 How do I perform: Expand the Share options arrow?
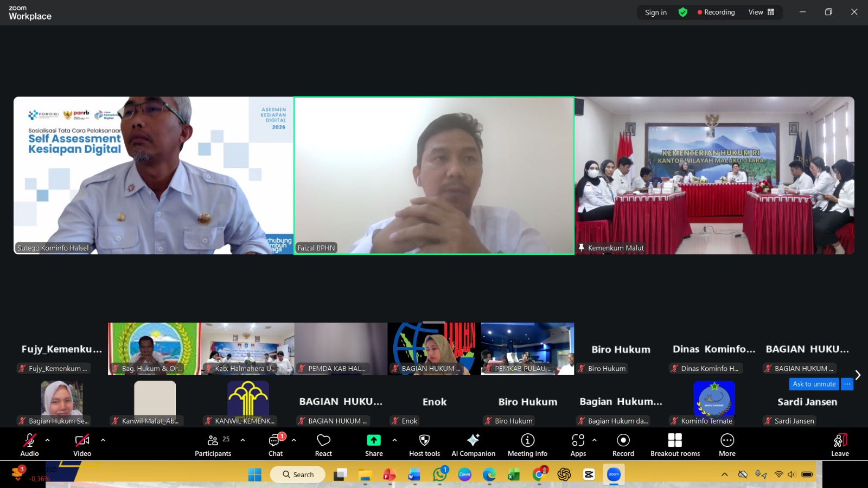pyautogui.click(x=394, y=440)
